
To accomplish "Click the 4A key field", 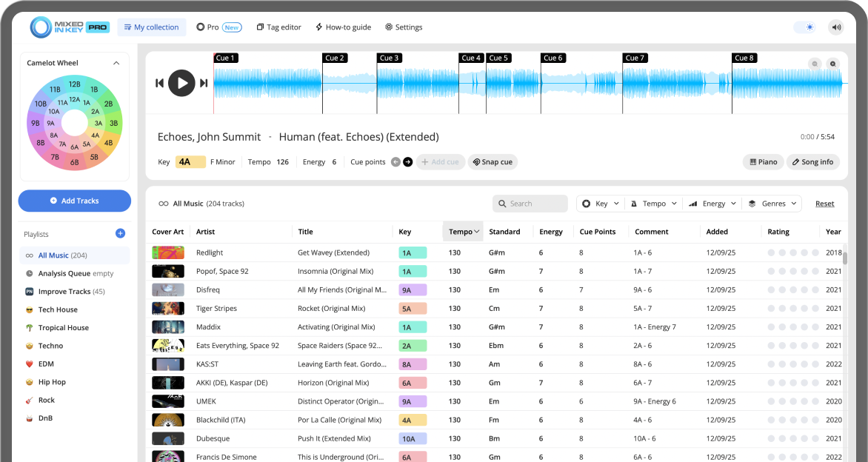I will tap(190, 162).
